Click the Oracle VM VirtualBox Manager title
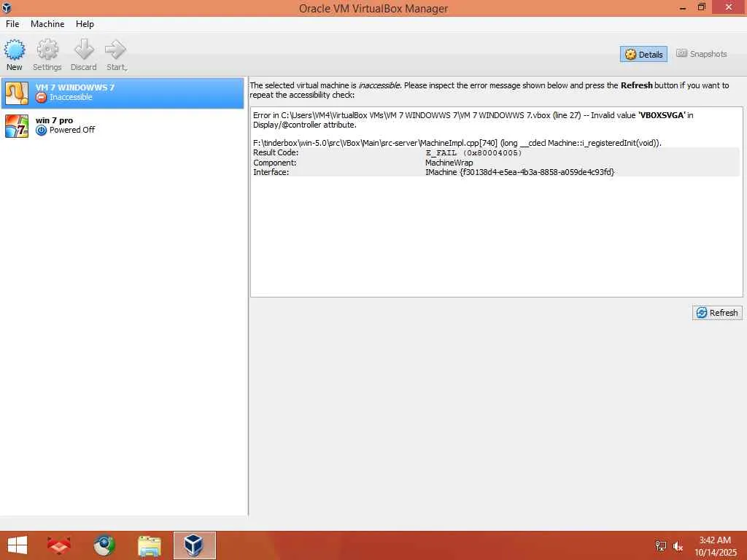Viewport: 747px width, 560px height. pyautogui.click(x=373, y=9)
